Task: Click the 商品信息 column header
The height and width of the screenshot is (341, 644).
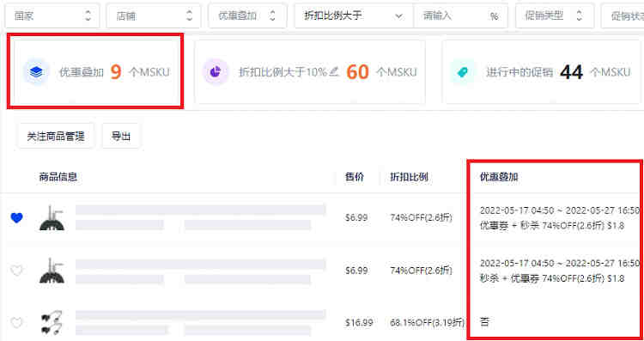Action: pyautogui.click(x=58, y=177)
